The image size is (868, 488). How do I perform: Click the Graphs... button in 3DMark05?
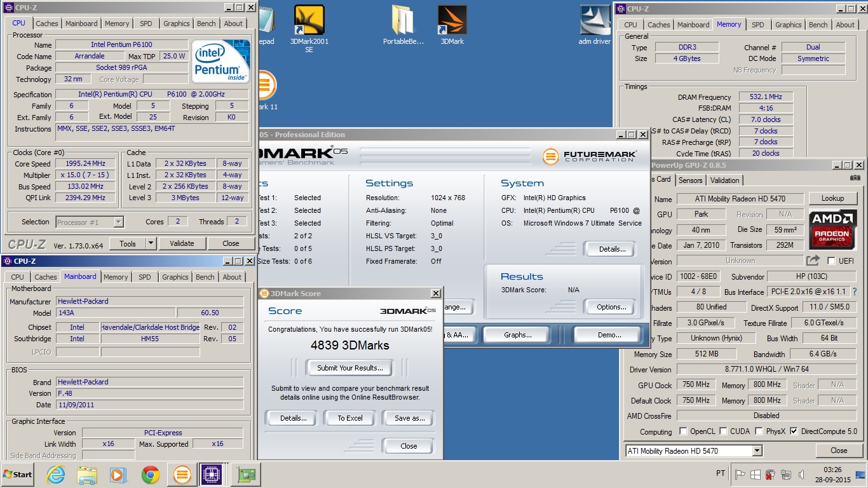pyautogui.click(x=517, y=335)
